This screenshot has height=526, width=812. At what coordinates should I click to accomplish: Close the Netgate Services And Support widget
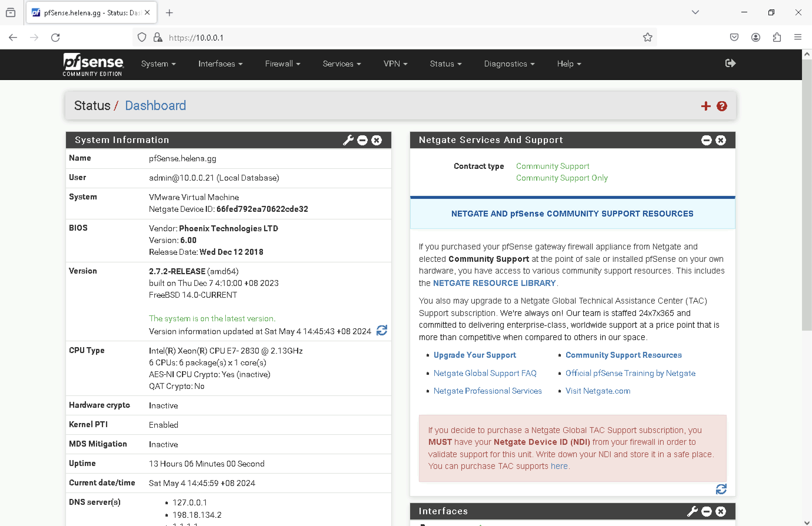[720, 140]
